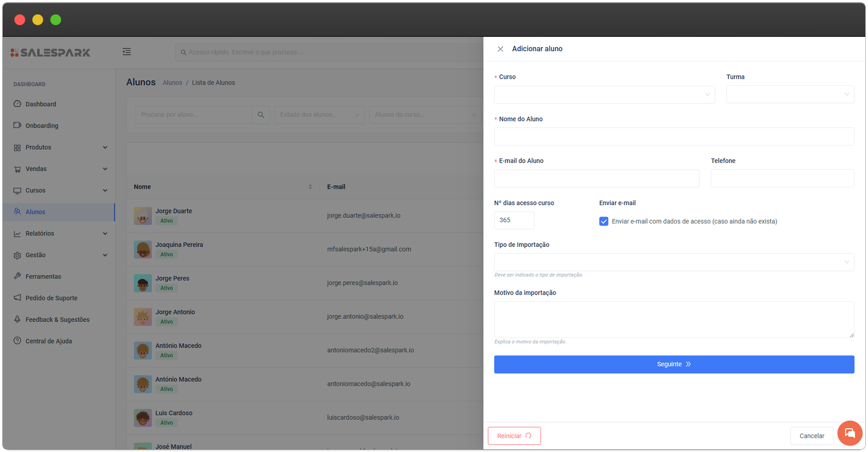The width and height of the screenshot is (868, 452).
Task: Click the Central de Ajuda question icon
Action: point(17,341)
